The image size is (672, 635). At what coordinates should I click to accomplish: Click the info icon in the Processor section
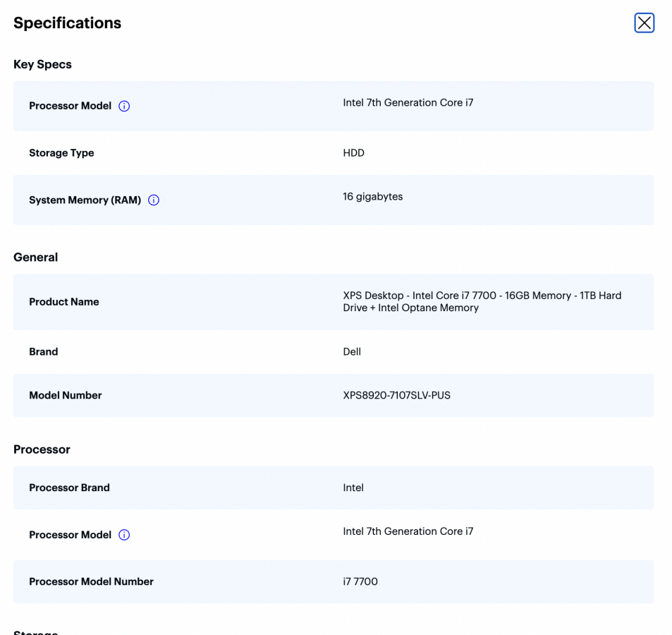(x=124, y=535)
